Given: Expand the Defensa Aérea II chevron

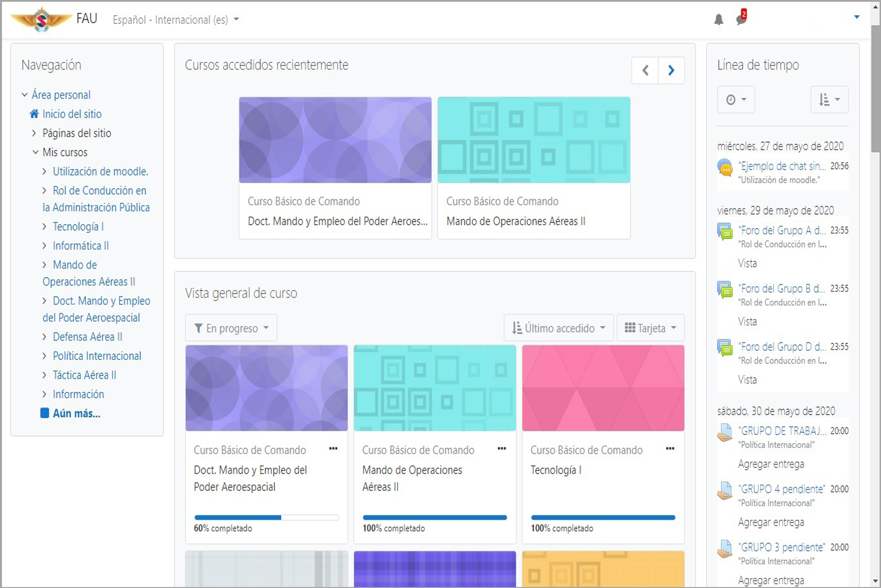Looking at the screenshot, I should click(x=44, y=337).
